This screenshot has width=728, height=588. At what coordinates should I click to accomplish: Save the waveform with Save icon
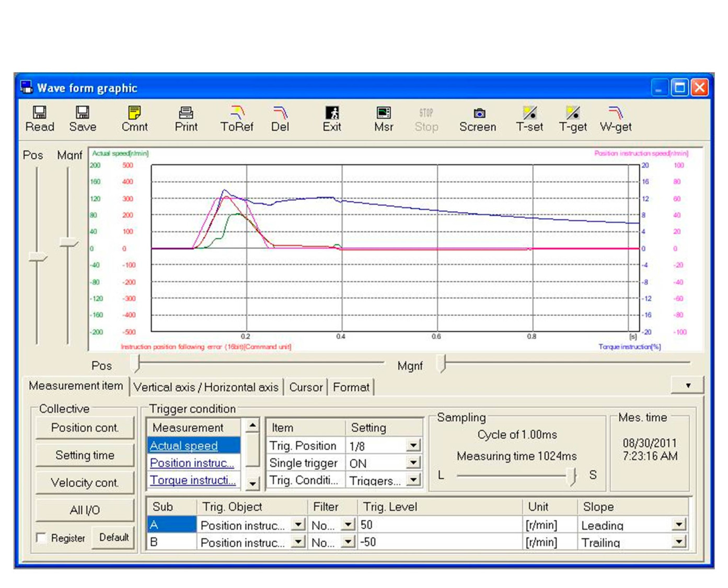83,119
